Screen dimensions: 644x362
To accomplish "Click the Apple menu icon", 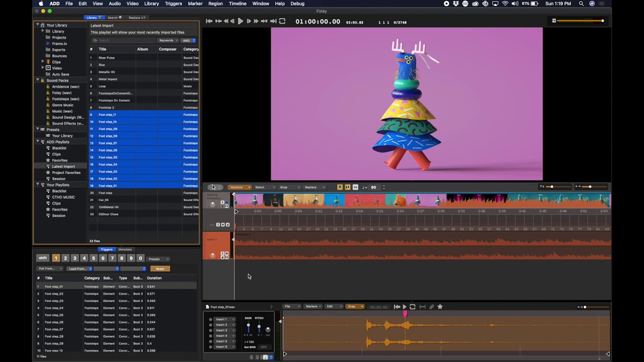I will coord(41,4).
